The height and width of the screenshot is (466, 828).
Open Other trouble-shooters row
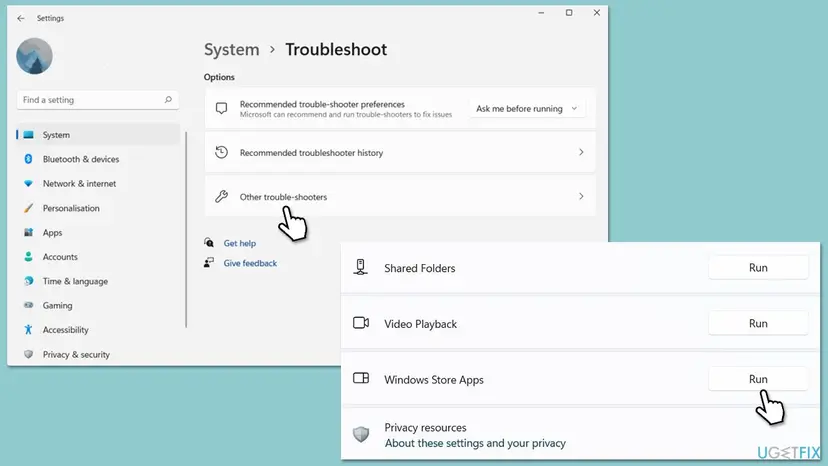click(400, 197)
